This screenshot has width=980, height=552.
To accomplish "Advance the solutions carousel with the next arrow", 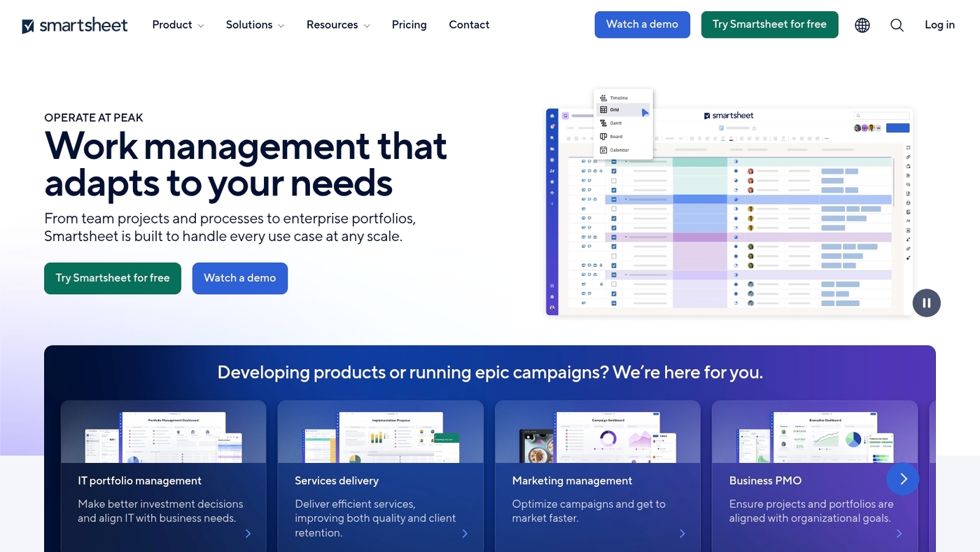I will (x=903, y=479).
